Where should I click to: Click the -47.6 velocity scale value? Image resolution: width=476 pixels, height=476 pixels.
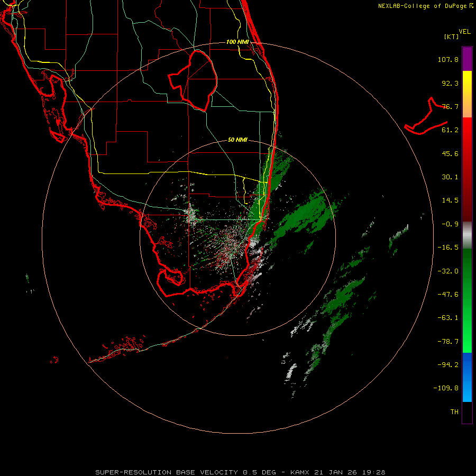pyautogui.click(x=448, y=295)
